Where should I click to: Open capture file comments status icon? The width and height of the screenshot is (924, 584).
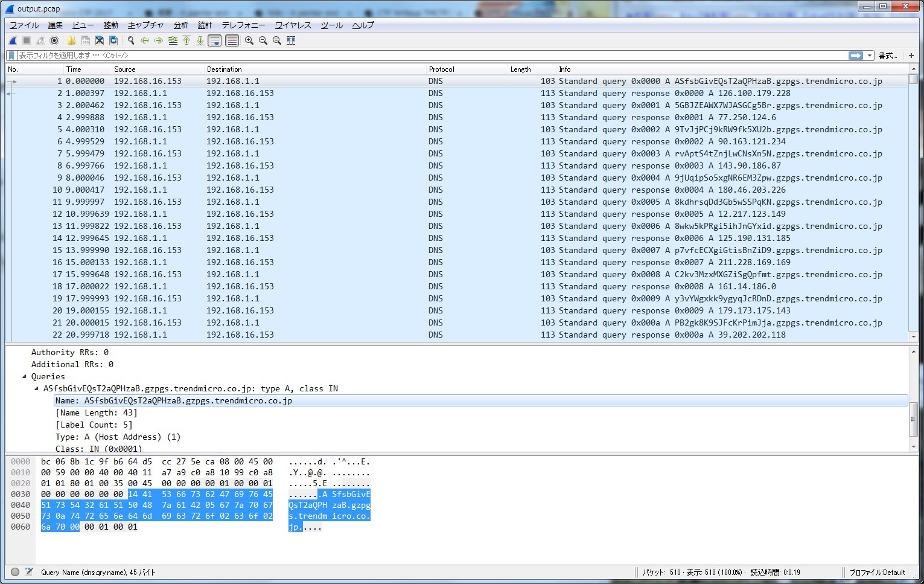tap(28, 572)
